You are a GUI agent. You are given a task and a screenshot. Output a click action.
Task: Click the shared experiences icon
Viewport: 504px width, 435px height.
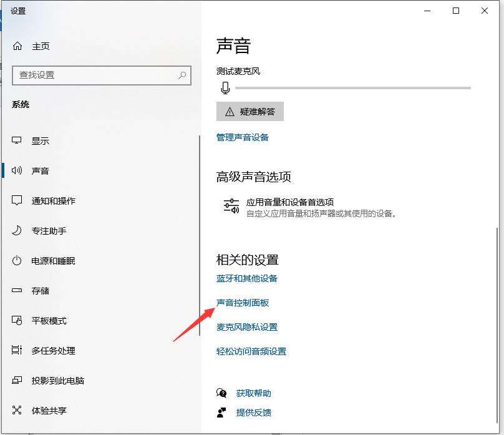17,410
